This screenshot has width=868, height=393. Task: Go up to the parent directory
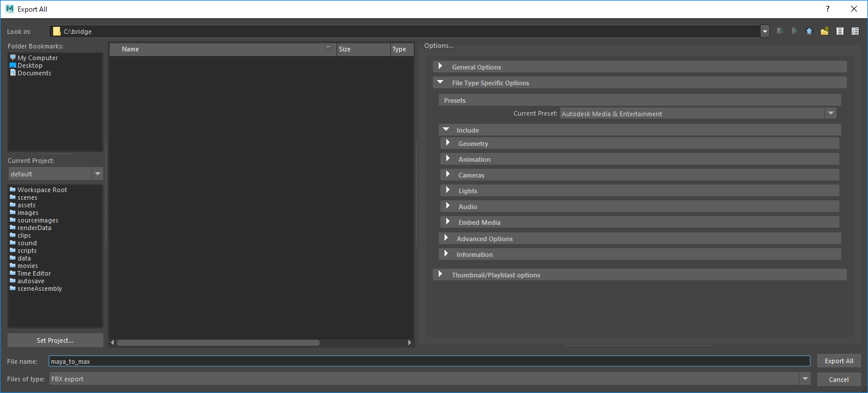(809, 32)
